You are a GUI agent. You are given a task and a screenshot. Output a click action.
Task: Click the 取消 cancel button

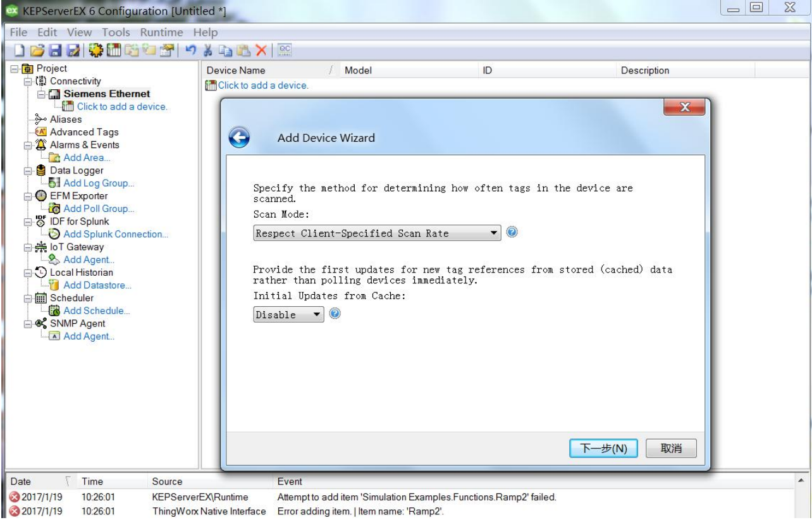(671, 448)
